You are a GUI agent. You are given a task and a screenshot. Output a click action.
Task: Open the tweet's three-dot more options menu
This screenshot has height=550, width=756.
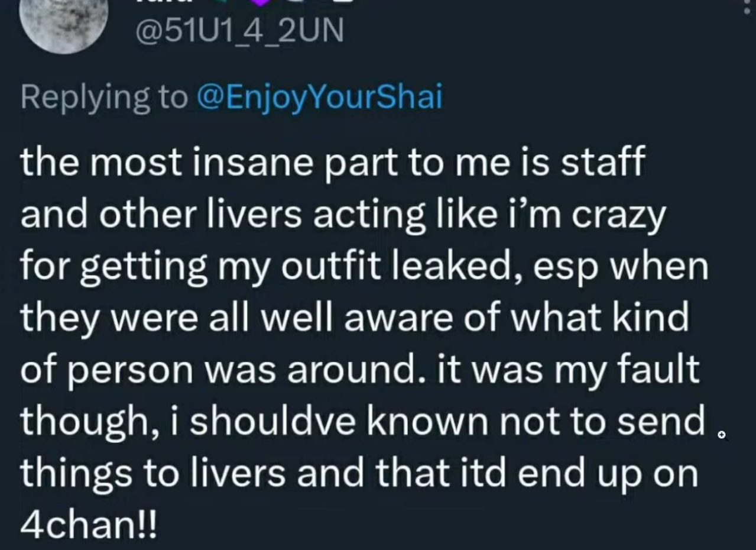(x=747, y=7)
